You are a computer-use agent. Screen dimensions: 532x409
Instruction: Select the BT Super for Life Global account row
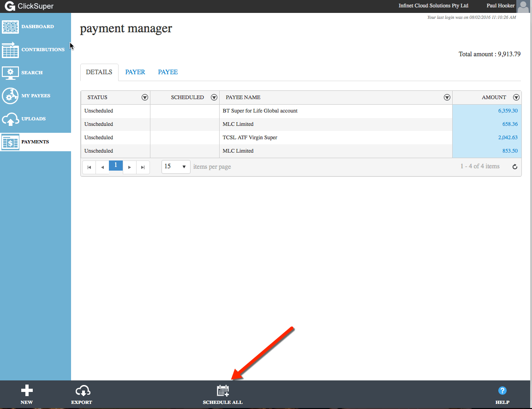pyautogui.click(x=301, y=111)
